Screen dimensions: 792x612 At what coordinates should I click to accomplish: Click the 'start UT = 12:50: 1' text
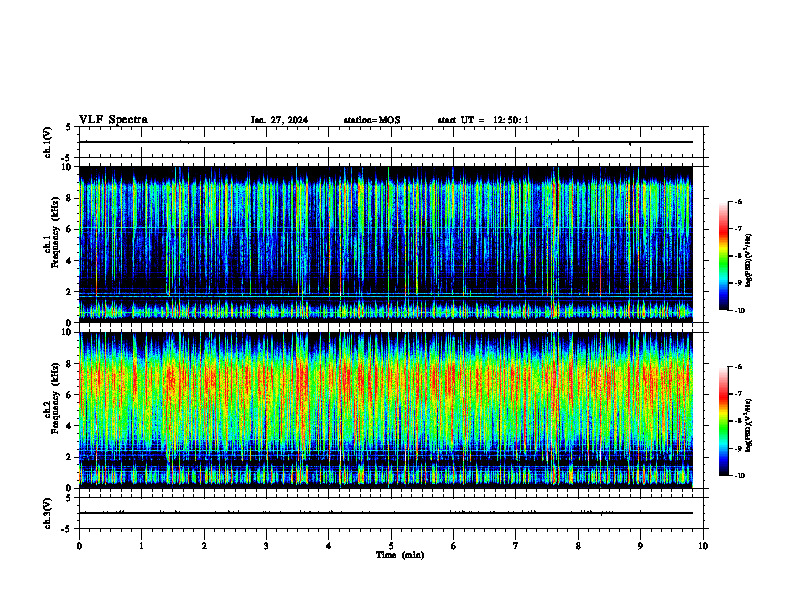[x=483, y=120]
